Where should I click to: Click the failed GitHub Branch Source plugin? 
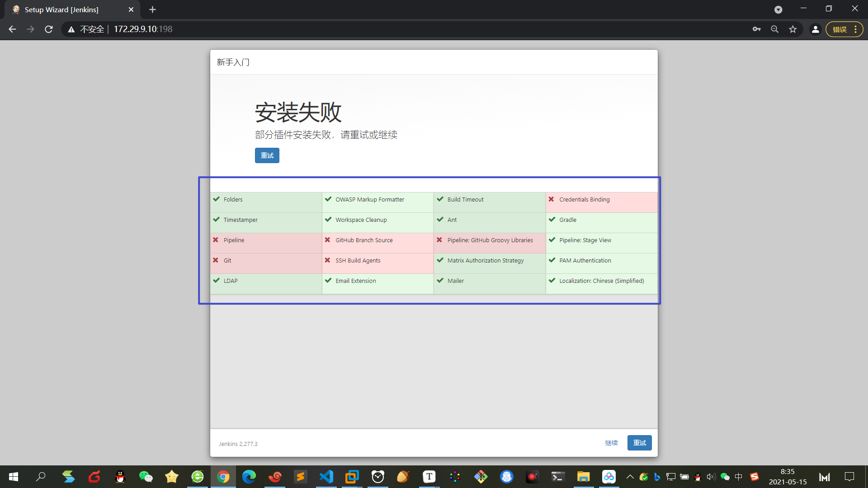377,243
